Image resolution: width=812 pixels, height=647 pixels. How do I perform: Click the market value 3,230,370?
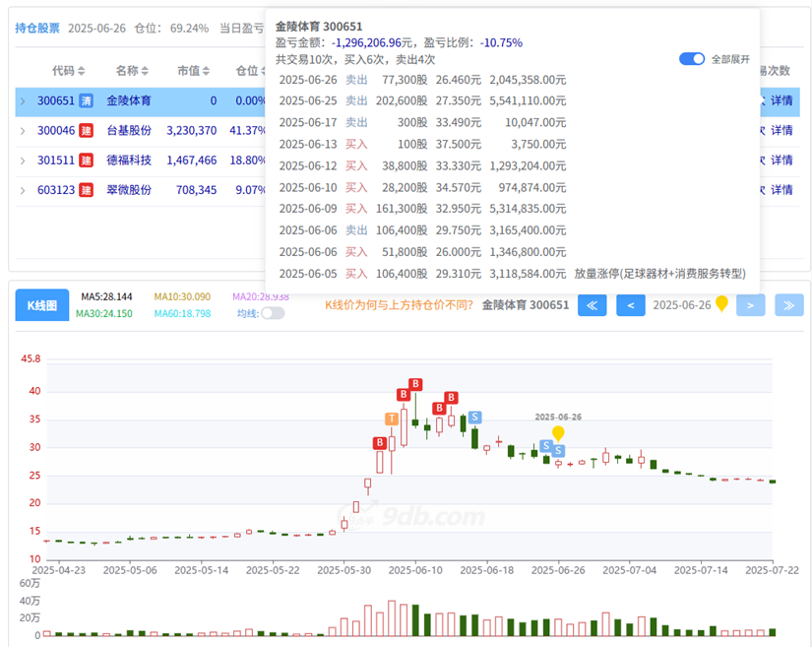click(192, 131)
